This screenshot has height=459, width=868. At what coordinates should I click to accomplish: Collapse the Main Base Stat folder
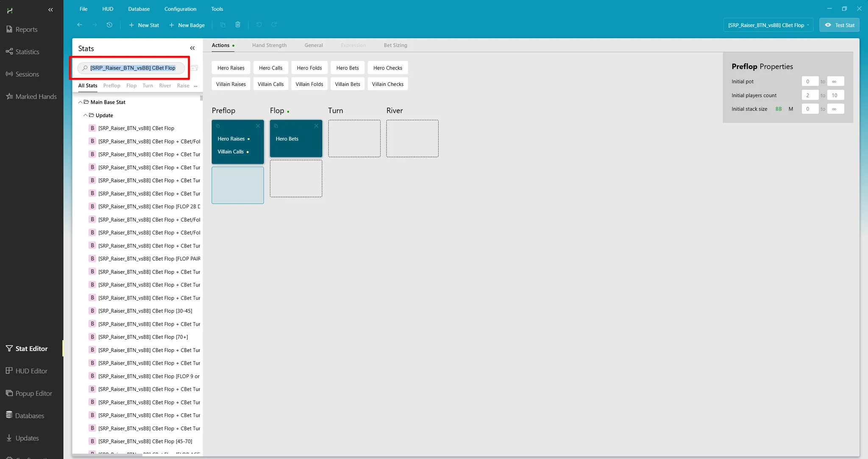tap(80, 102)
